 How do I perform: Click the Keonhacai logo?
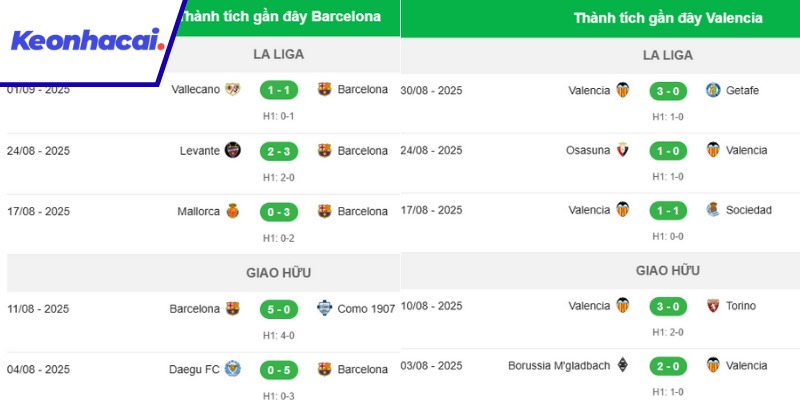click(x=85, y=42)
